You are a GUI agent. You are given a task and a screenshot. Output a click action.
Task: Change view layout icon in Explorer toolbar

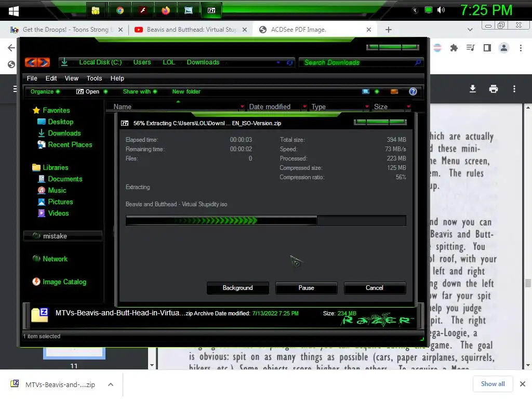point(365,91)
